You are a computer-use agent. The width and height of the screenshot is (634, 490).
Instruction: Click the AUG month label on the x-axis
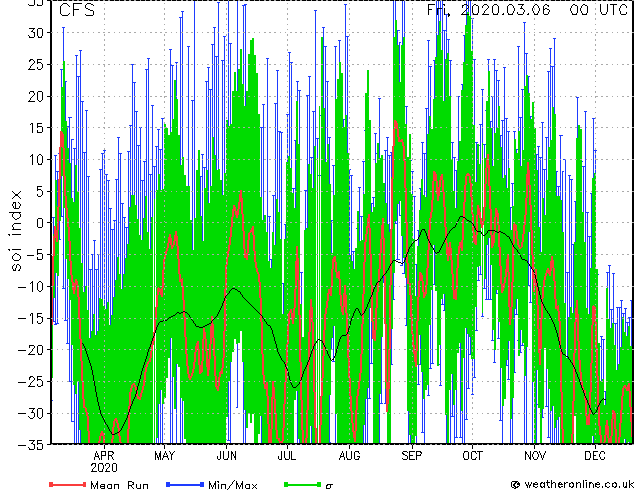(349, 456)
